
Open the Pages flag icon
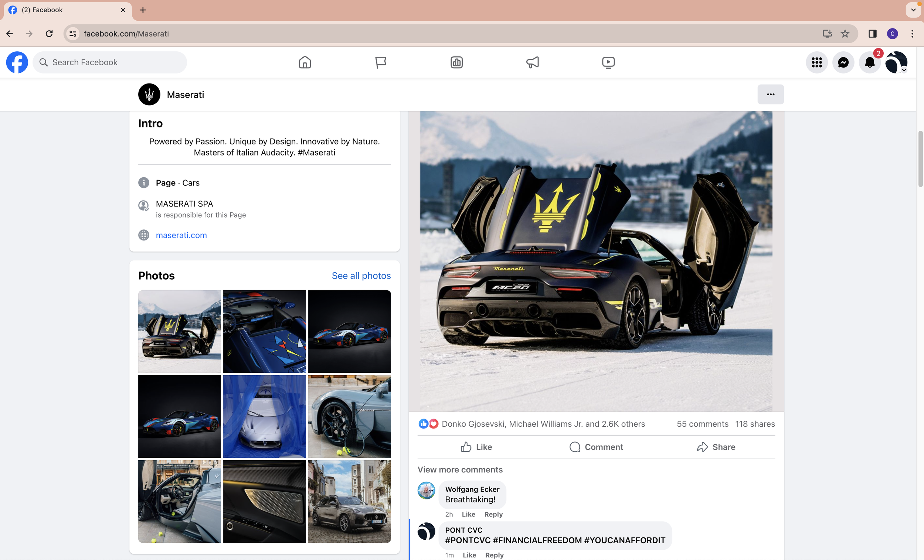point(381,62)
